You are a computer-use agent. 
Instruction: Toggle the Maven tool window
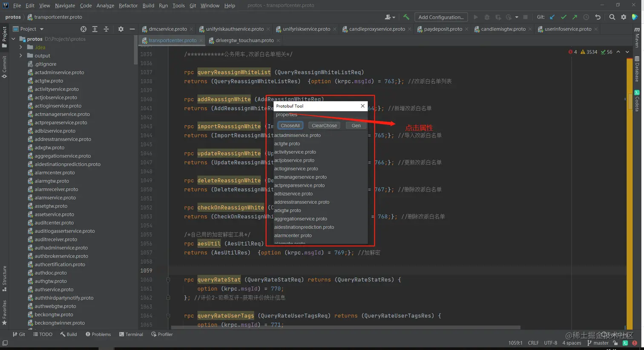coord(637,37)
